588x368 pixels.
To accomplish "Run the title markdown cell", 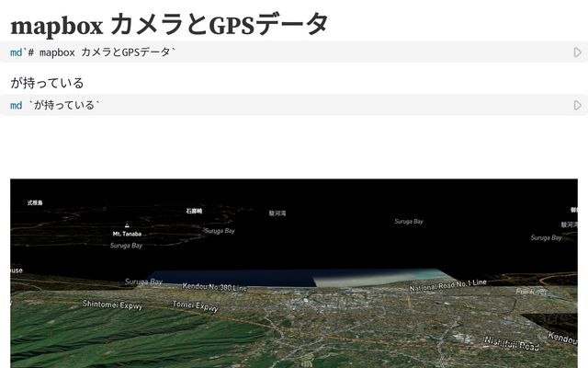I will [577, 52].
